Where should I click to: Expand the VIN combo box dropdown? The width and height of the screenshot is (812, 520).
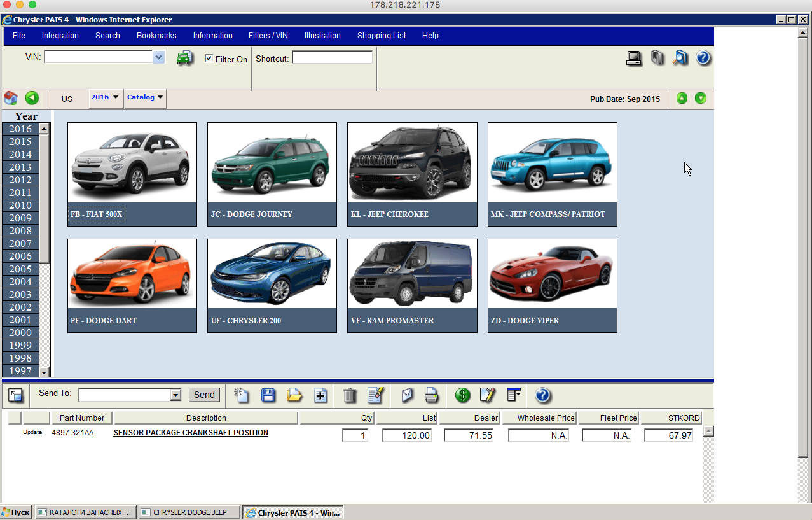point(158,57)
